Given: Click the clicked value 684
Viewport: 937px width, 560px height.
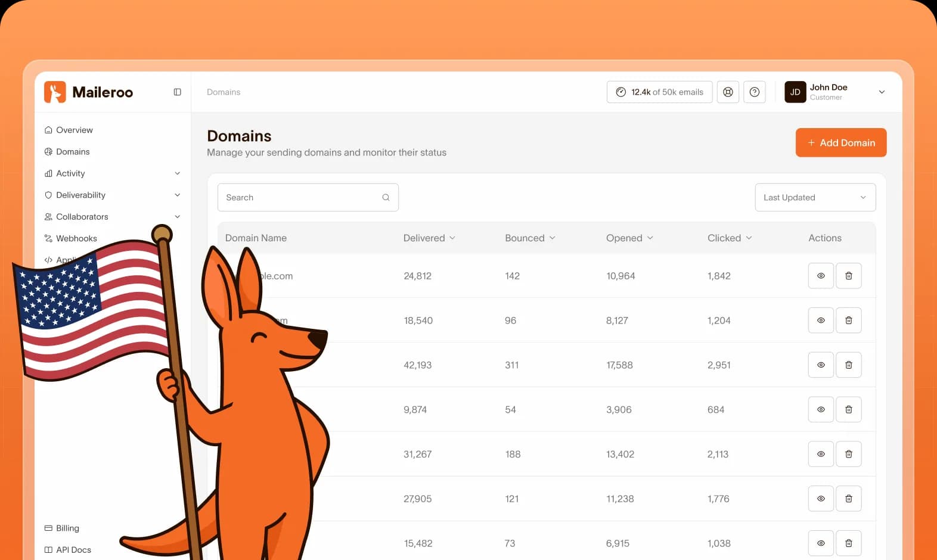Looking at the screenshot, I should [x=716, y=409].
